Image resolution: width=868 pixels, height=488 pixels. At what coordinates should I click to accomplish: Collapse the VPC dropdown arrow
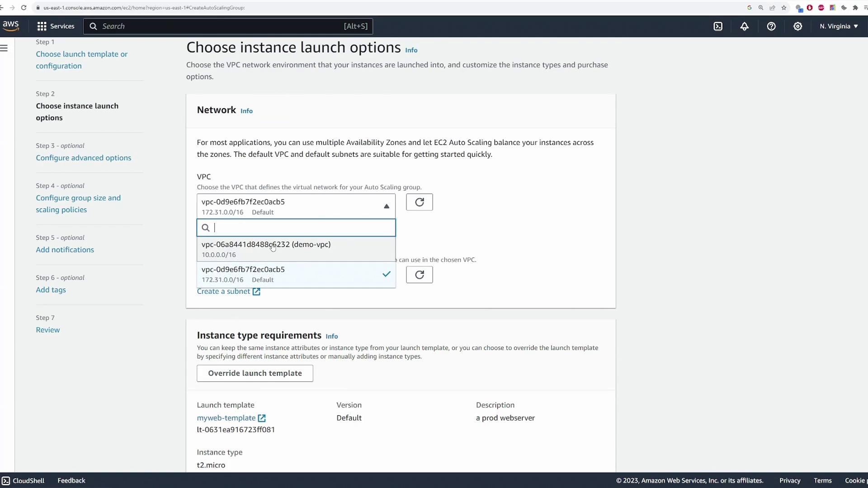[386, 206]
